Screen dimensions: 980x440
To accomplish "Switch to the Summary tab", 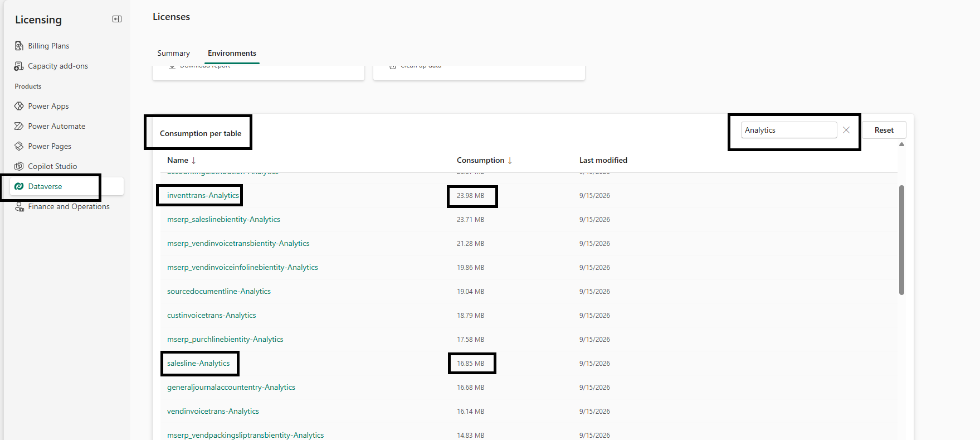I will click(x=173, y=53).
